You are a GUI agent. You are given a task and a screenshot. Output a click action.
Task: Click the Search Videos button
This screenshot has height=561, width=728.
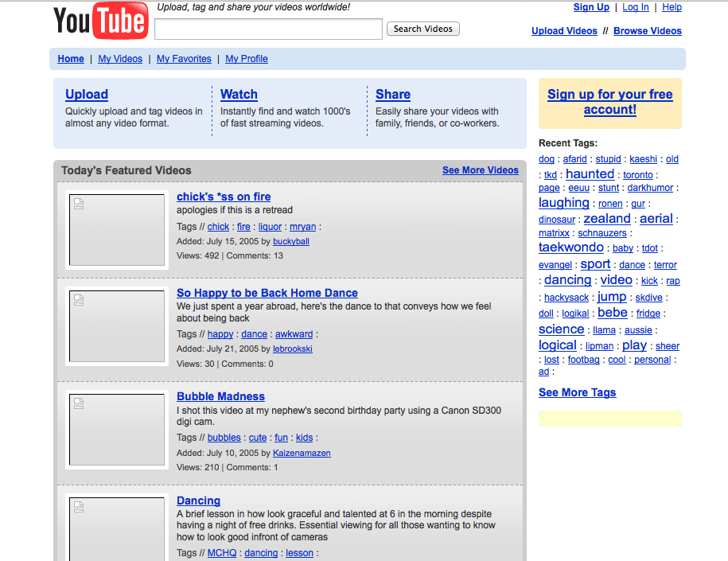(x=422, y=29)
